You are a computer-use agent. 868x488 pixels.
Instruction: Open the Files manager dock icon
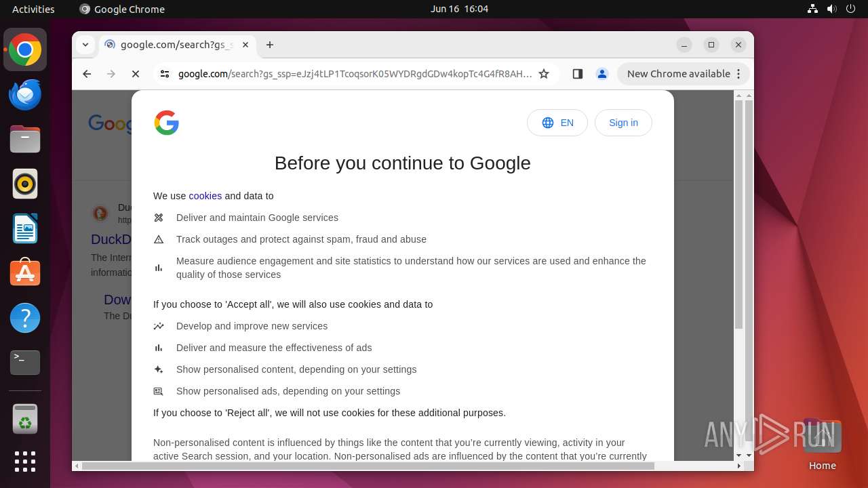click(x=25, y=140)
